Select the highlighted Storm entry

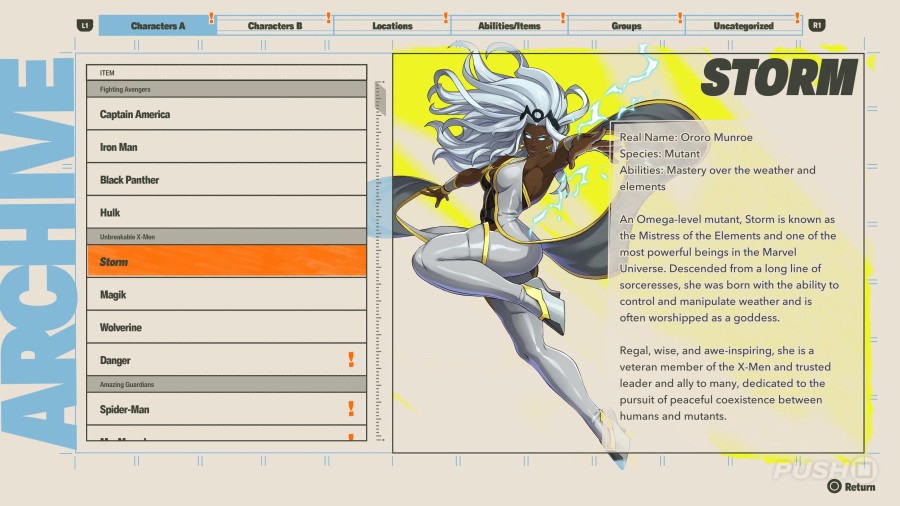[x=226, y=261]
